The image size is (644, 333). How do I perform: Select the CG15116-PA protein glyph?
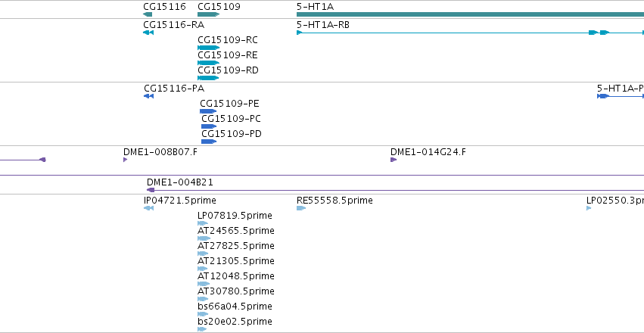148,96
